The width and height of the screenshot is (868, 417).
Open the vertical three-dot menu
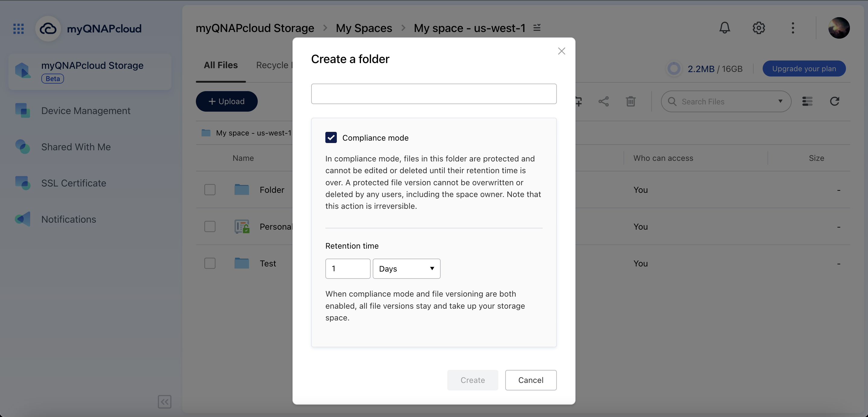793,28
